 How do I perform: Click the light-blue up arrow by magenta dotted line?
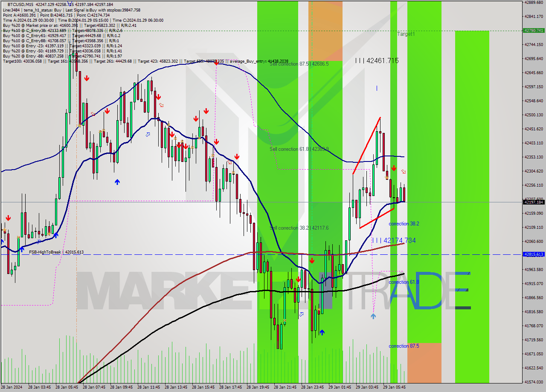click(x=373, y=316)
